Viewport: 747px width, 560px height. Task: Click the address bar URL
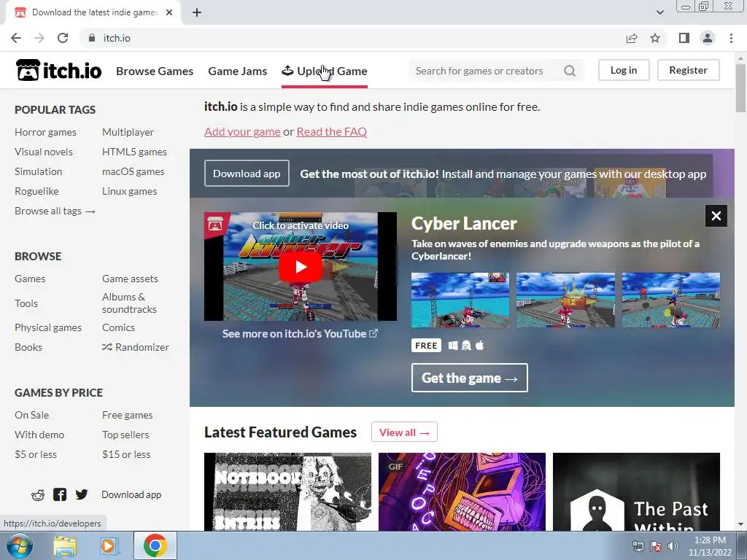tap(117, 38)
